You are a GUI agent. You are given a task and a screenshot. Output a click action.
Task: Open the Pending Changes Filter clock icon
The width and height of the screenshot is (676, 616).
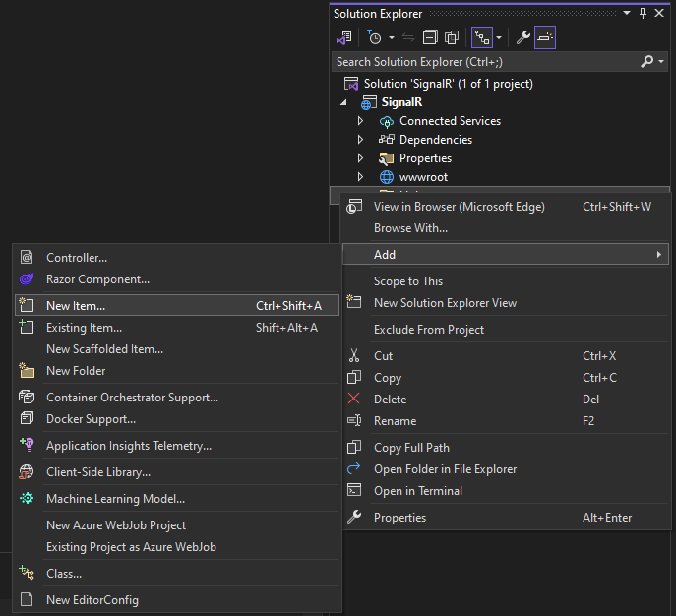point(375,37)
